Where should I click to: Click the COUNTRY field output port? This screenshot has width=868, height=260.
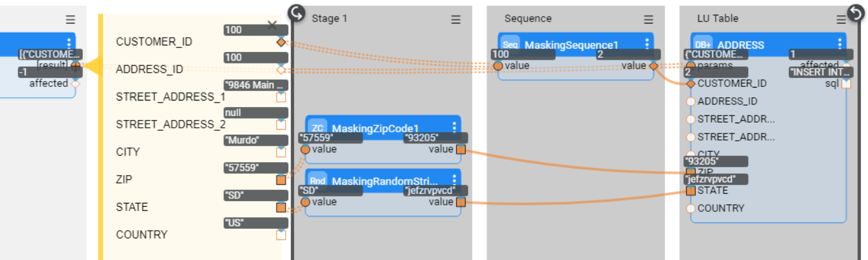point(281,235)
